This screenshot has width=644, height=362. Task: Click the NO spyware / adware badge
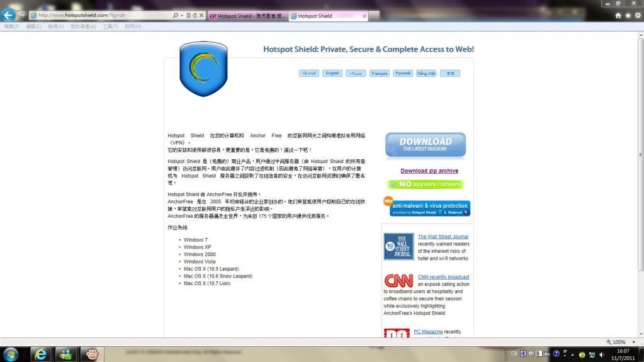[426, 184]
